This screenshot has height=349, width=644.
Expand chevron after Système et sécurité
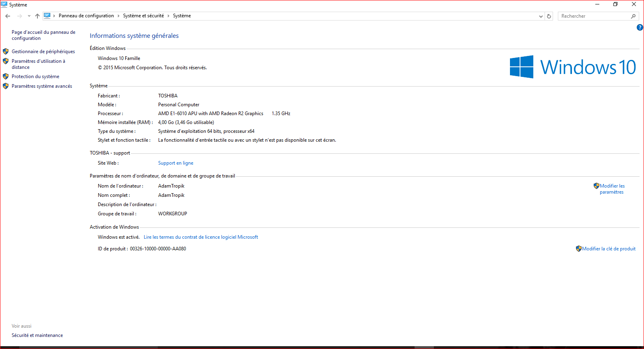[x=168, y=16]
